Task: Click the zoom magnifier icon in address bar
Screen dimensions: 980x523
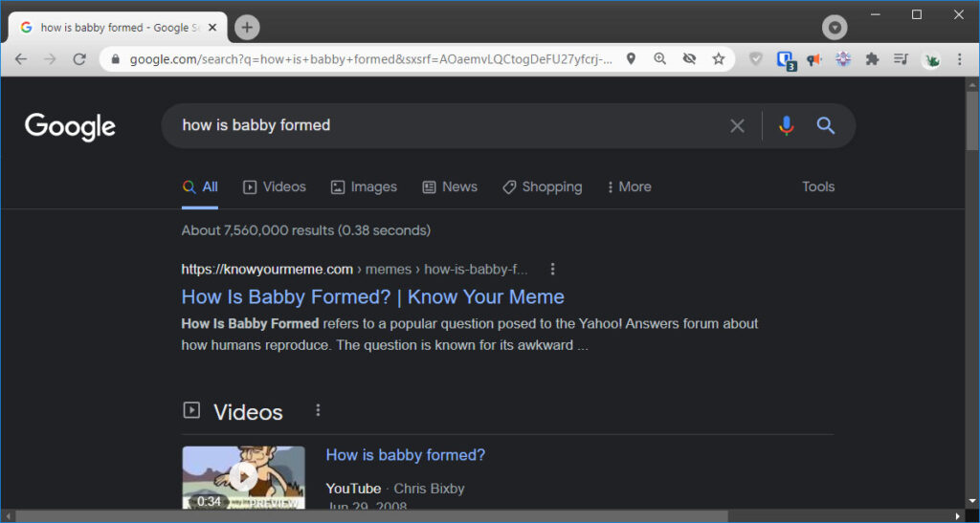Action: point(659,59)
